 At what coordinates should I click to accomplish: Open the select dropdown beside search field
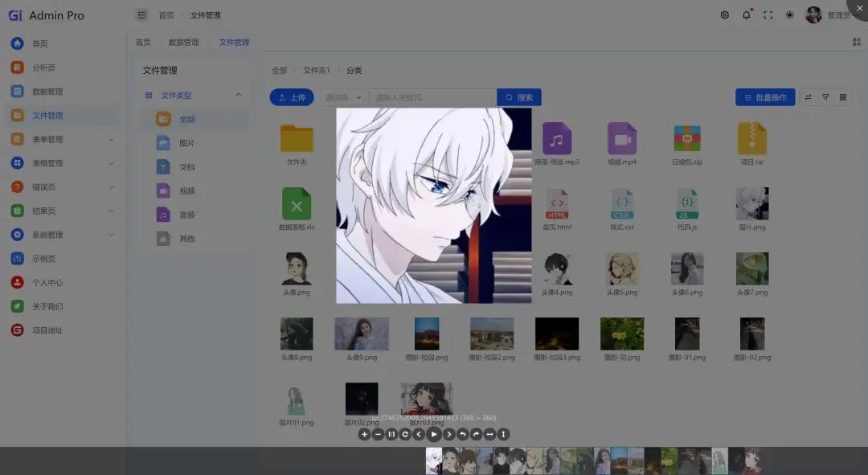344,97
